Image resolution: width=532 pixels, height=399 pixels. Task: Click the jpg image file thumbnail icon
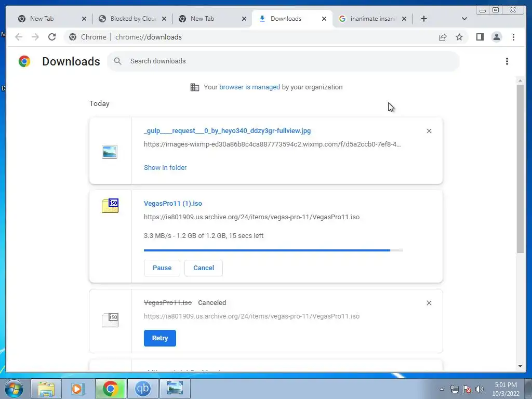pos(110,152)
